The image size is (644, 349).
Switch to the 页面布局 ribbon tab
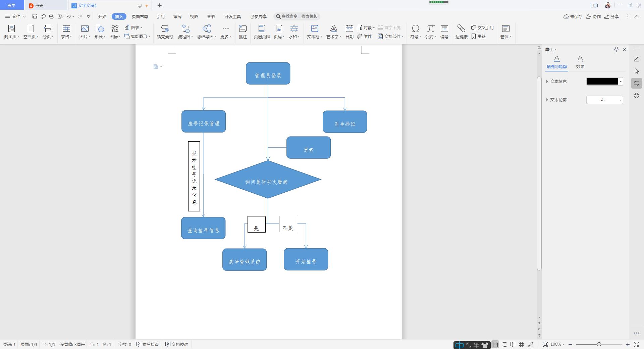coord(140,16)
